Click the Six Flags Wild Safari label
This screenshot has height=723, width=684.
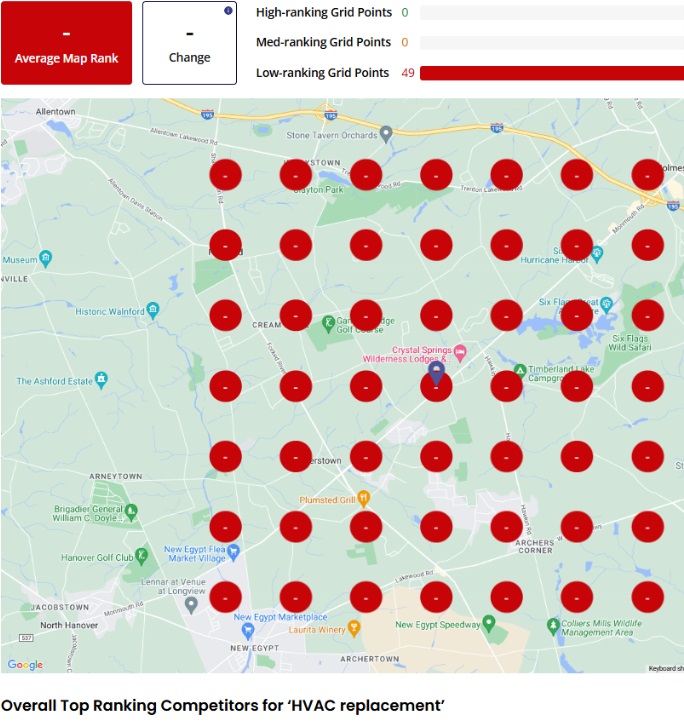630,343
